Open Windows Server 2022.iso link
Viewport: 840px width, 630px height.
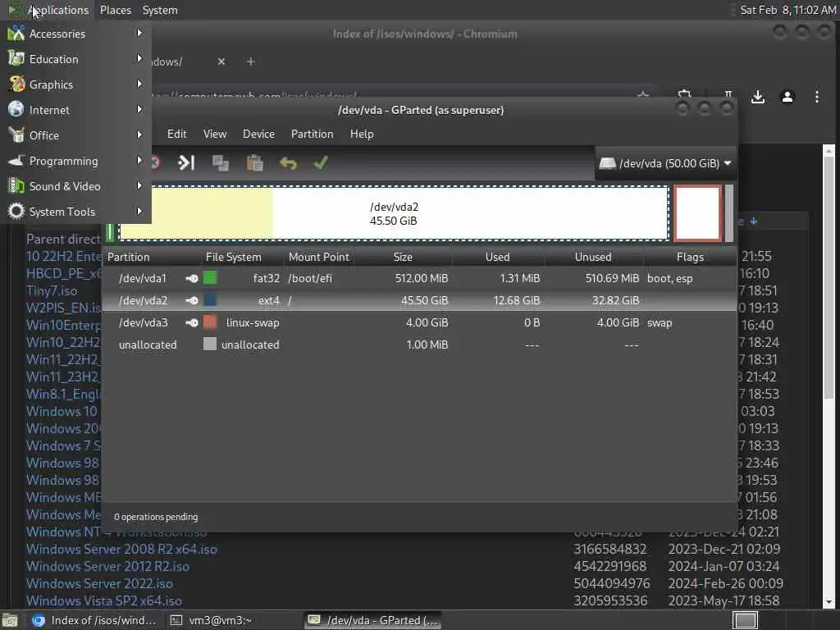[99, 583]
